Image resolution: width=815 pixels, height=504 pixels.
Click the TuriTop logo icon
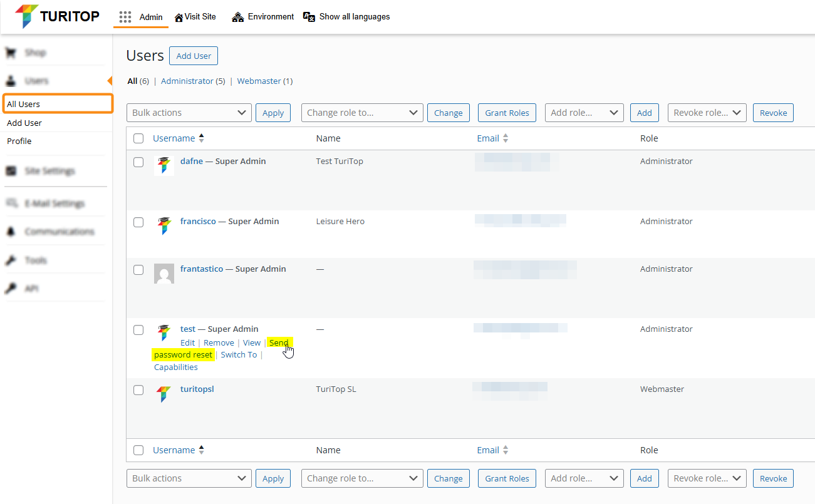(x=26, y=16)
